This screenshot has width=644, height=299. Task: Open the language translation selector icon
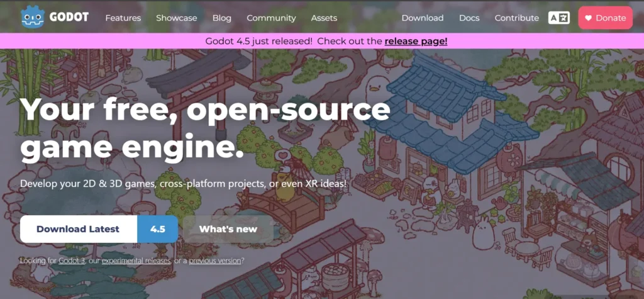tap(558, 18)
